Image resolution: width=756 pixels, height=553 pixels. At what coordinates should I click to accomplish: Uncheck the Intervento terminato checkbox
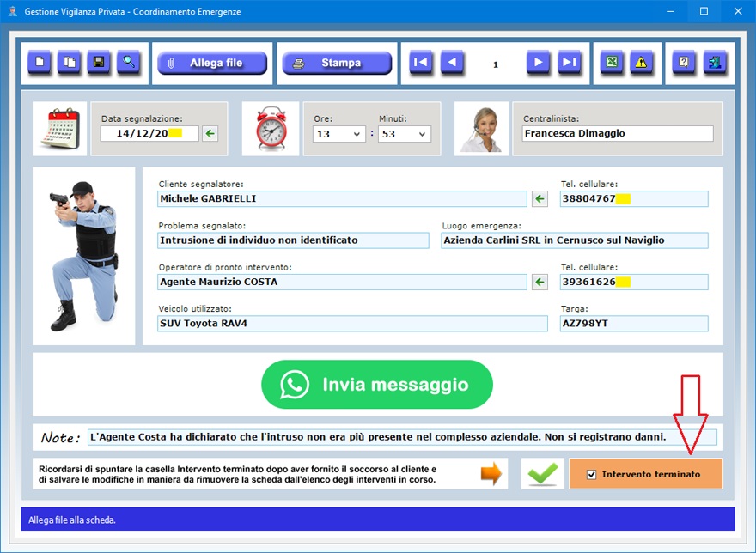[591, 474]
